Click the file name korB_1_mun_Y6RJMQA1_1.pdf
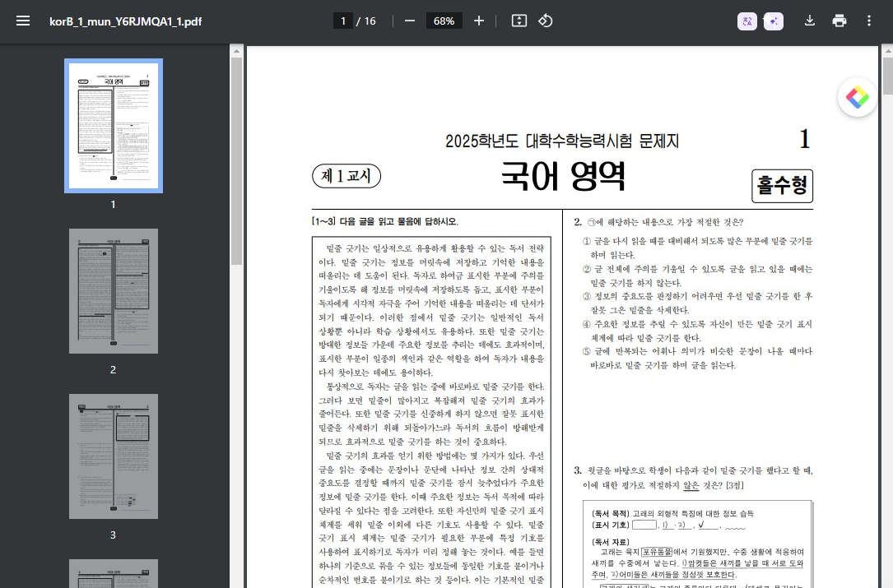The width and height of the screenshot is (893, 588). (x=125, y=21)
